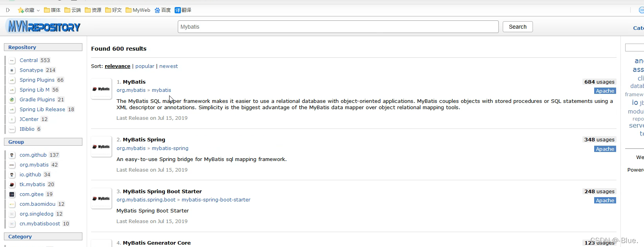Open the mybatis-spring-boot-starter artifact link

(x=216, y=200)
